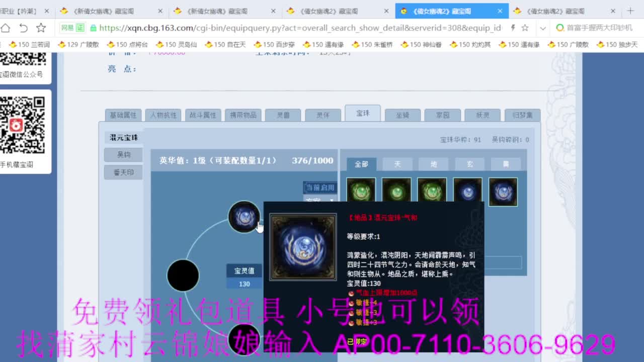Open the address bar history dropdown
The width and height of the screenshot is (644, 362).
click(542, 29)
